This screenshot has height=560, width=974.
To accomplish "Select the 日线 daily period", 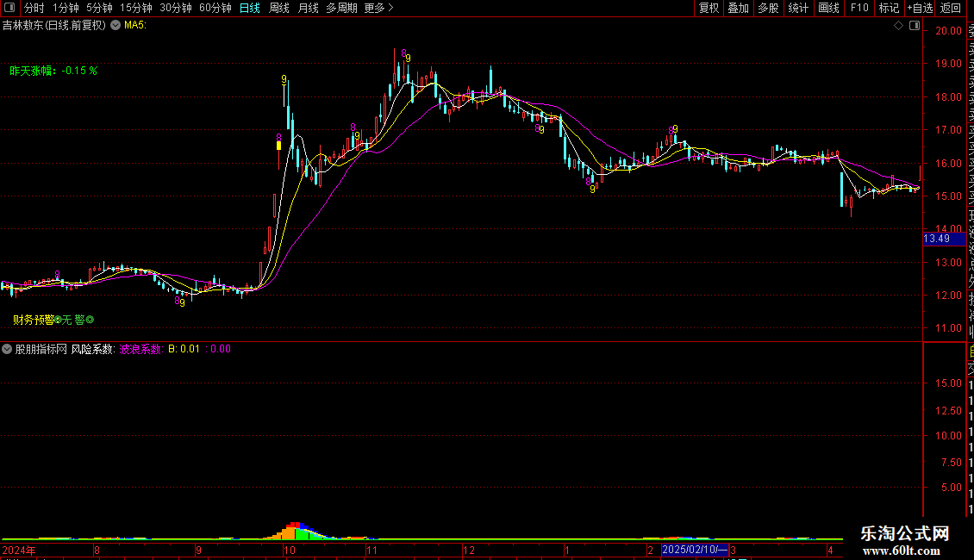I will pyautogui.click(x=250, y=8).
